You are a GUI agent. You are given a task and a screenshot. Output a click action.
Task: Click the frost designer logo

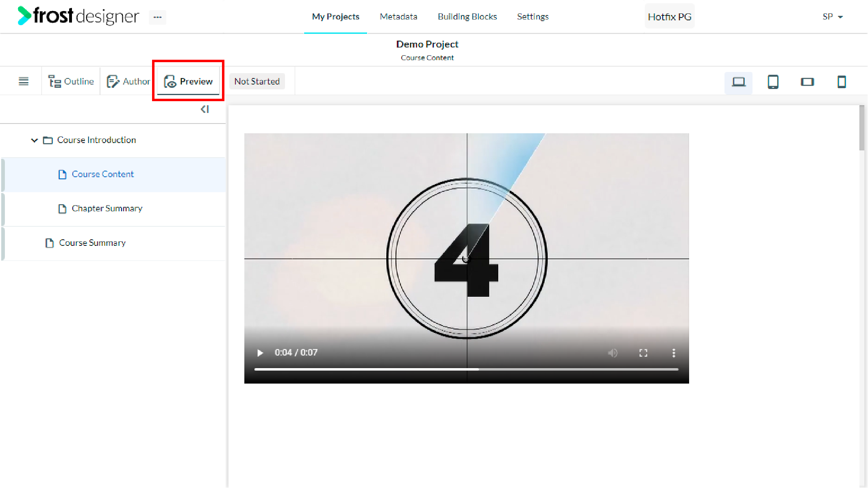pyautogui.click(x=78, y=16)
